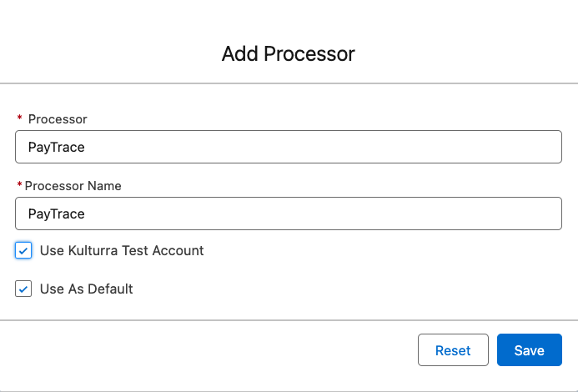Click the 'Processor' field label

click(58, 119)
